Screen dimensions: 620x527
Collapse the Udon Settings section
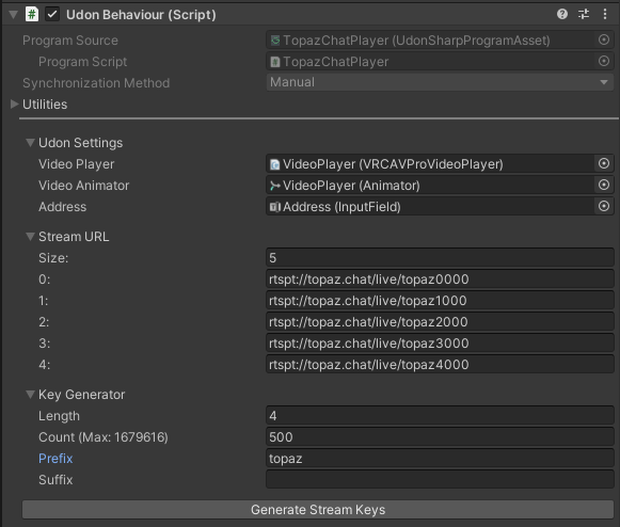pos(30,142)
